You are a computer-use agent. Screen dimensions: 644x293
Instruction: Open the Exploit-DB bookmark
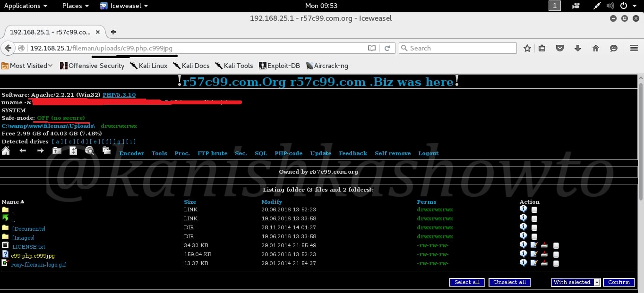coord(279,66)
